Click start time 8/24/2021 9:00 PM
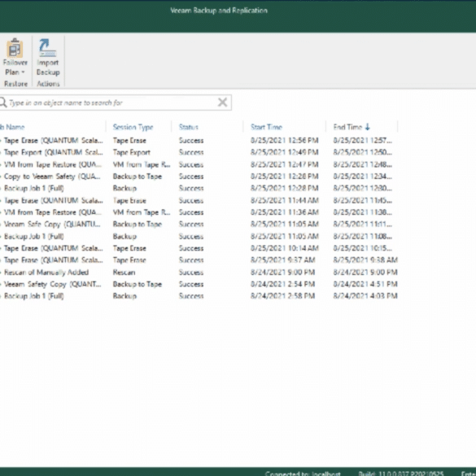Screen dimensions: 476x476 (282, 273)
